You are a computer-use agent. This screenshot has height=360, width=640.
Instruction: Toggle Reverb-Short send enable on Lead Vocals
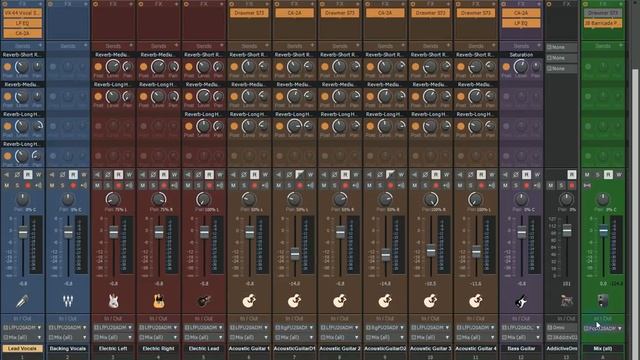[x=7, y=67]
